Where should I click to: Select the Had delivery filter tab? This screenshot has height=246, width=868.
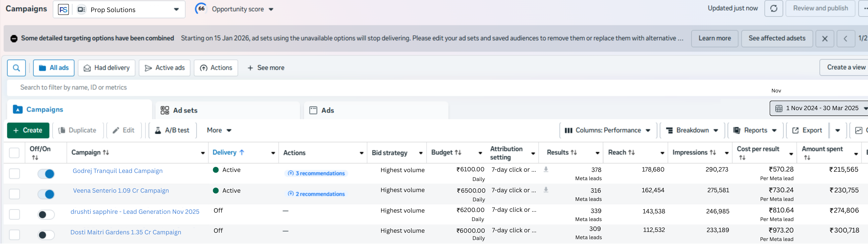click(x=106, y=68)
